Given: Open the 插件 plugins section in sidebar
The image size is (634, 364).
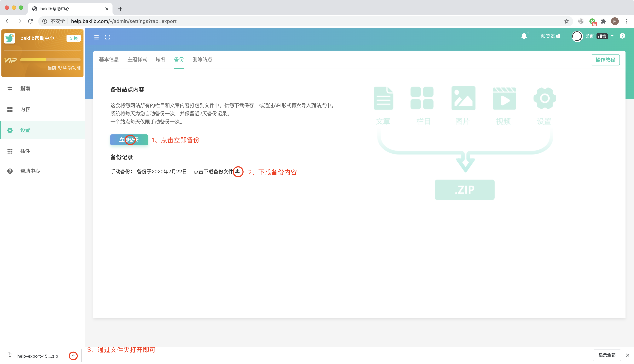Looking at the screenshot, I should (25, 151).
